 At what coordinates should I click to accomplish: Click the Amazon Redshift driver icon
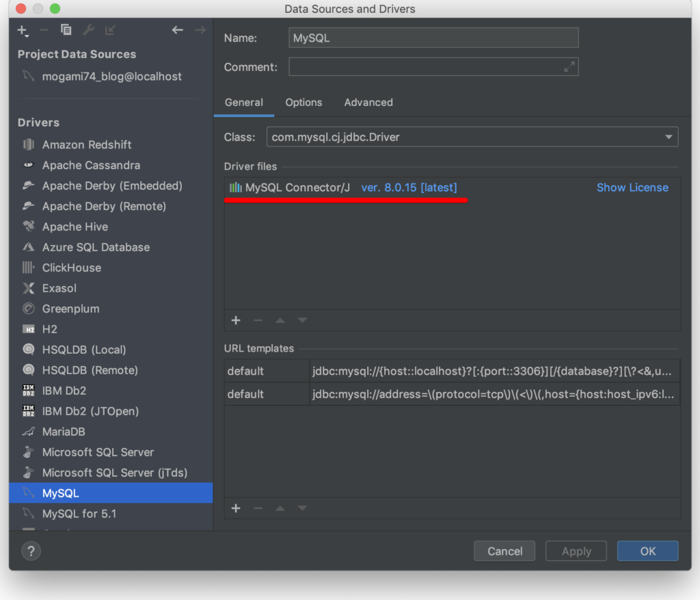pos(29,144)
